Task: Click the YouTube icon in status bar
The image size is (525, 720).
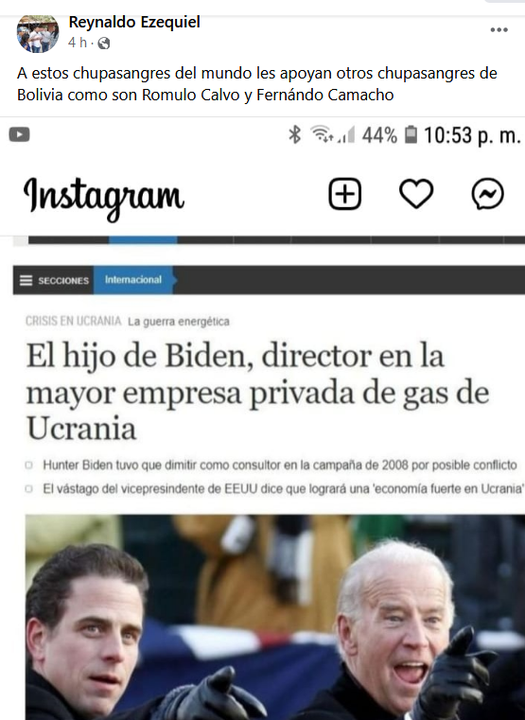Action: click(19, 135)
